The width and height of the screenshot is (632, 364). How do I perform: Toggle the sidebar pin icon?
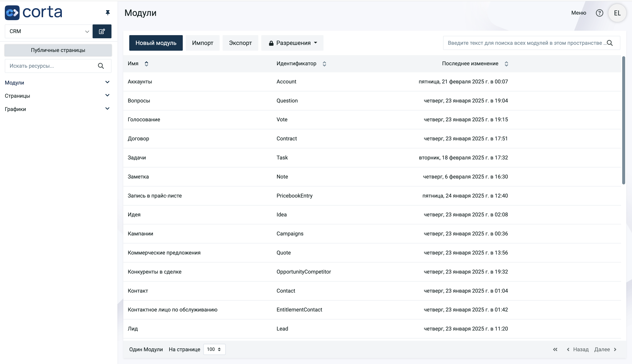pyautogui.click(x=108, y=13)
